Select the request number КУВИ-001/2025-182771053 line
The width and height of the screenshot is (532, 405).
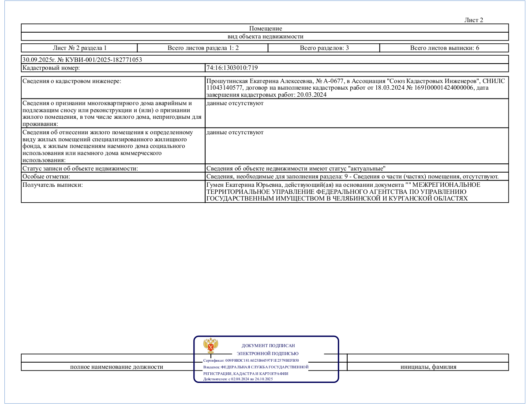click(x=82, y=60)
